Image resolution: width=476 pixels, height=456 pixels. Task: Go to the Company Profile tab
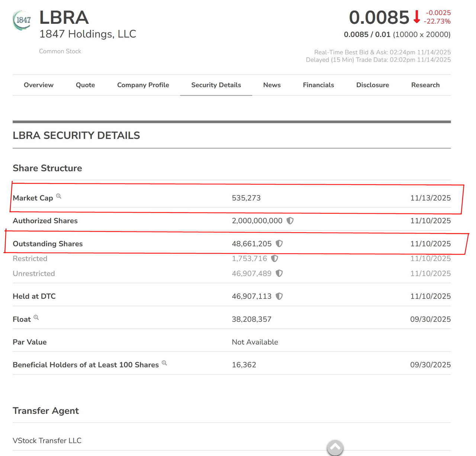click(x=143, y=85)
